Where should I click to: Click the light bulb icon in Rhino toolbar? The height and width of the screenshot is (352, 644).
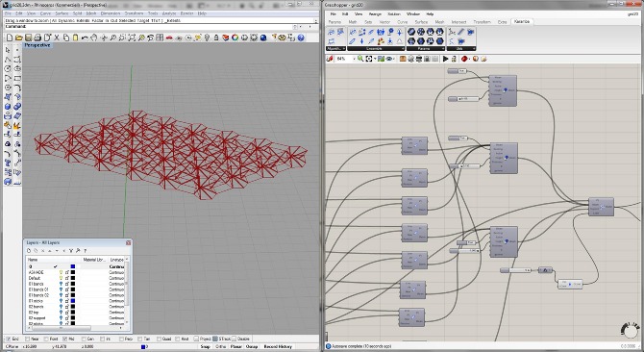(207, 38)
